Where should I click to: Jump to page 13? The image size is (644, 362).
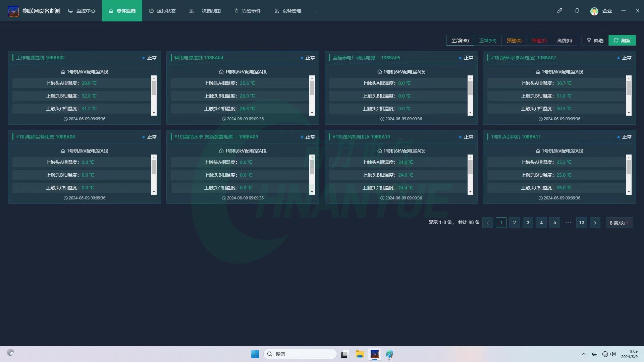pyautogui.click(x=582, y=223)
